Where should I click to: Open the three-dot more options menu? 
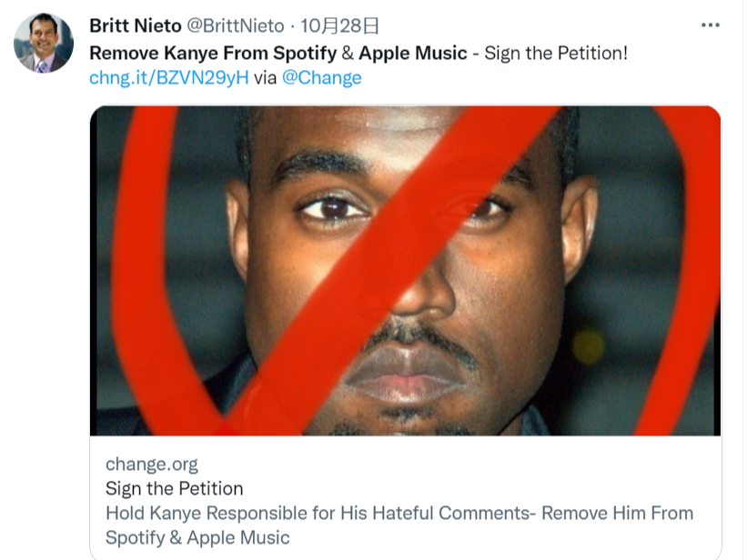tap(712, 25)
